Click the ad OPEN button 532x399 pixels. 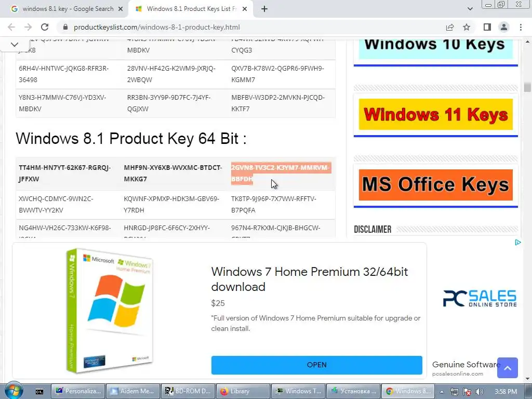coord(316,365)
